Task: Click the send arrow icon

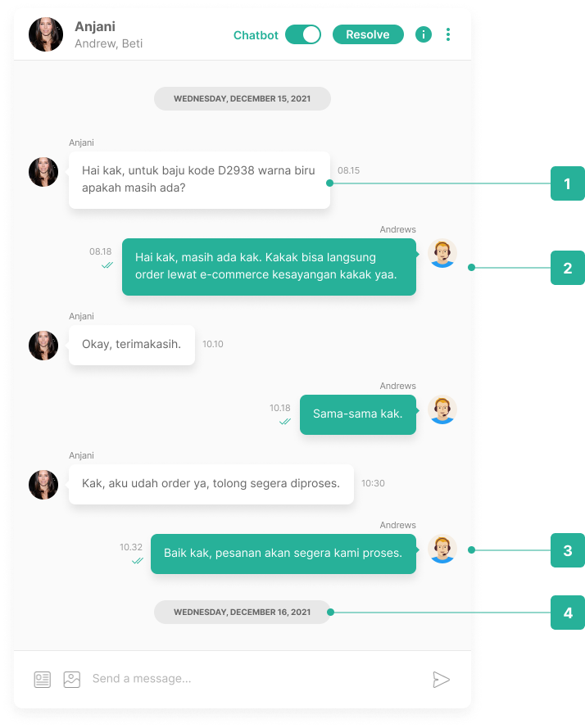Action: (x=441, y=679)
